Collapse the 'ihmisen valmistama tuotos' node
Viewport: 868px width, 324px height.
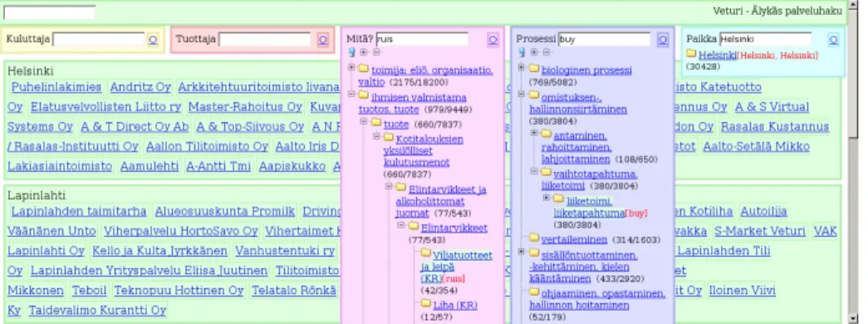coord(351,94)
